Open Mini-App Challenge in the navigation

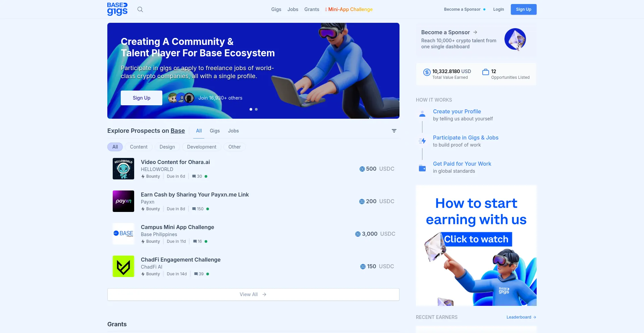click(x=349, y=9)
